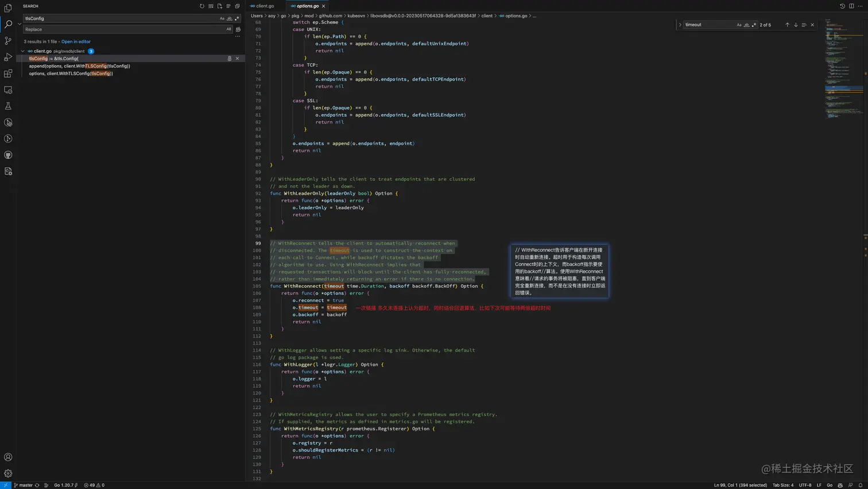Go to next timeout match
This screenshot has width=868, height=489.
(796, 25)
